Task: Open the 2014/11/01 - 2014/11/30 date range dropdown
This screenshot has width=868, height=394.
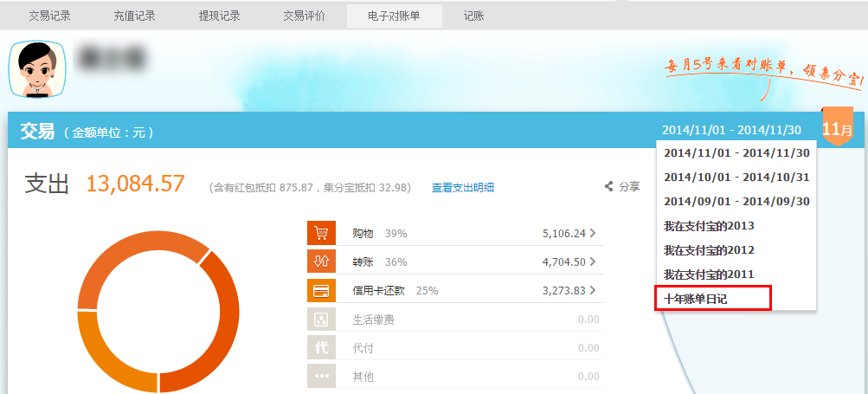Action: [x=732, y=130]
